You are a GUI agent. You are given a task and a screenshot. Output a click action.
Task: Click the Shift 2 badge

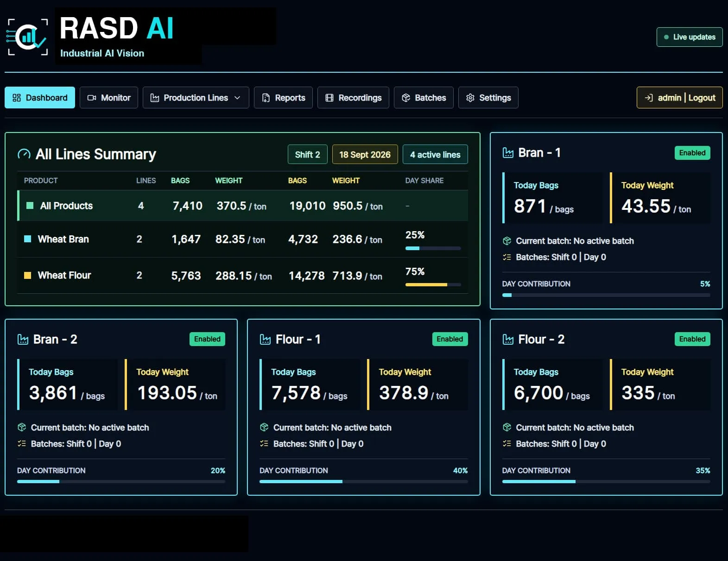308,155
